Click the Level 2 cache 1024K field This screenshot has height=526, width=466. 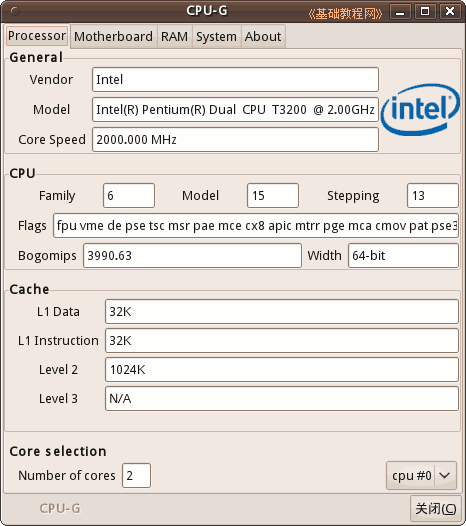(282, 370)
